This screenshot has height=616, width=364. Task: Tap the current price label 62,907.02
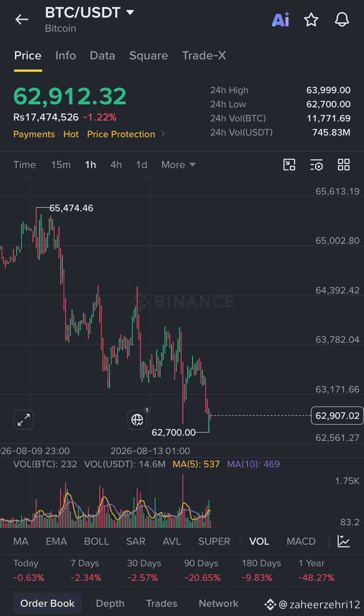coord(337,416)
